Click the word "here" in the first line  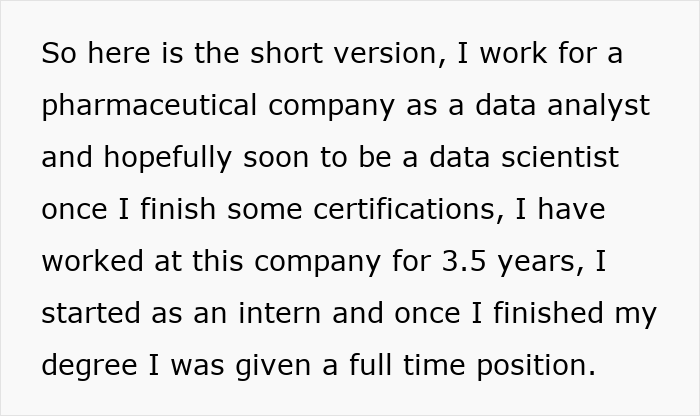(119, 53)
